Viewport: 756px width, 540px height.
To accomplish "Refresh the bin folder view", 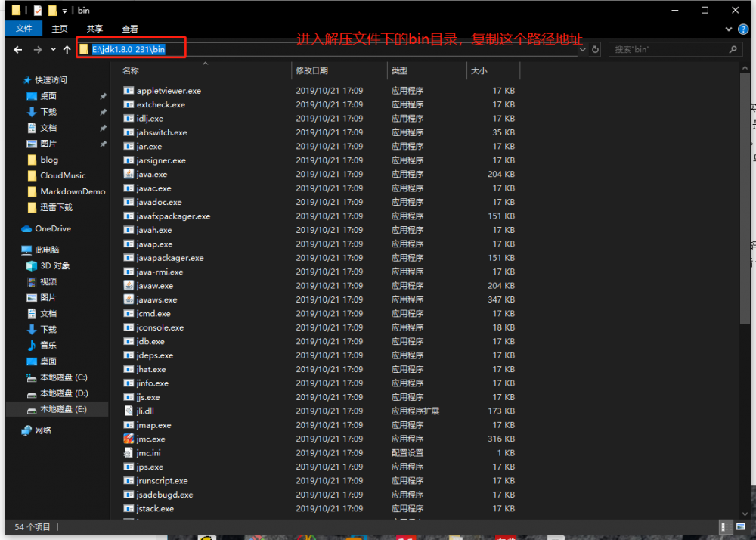I will (x=596, y=49).
